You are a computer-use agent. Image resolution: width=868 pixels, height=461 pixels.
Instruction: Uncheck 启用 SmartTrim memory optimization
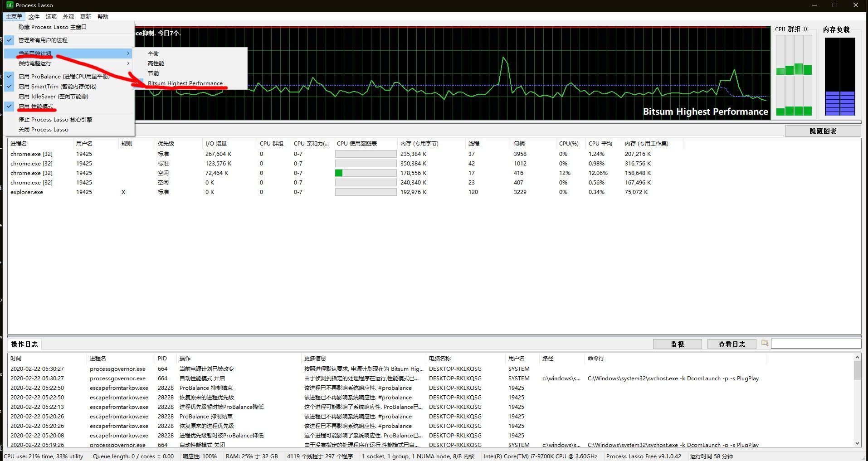click(x=57, y=87)
